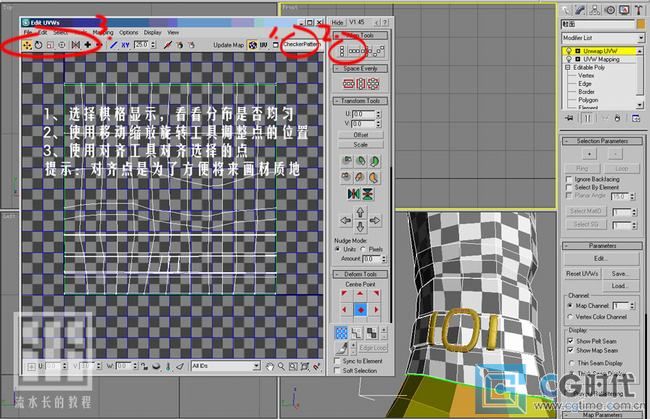Open the All IDs dropdown

click(x=226, y=366)
